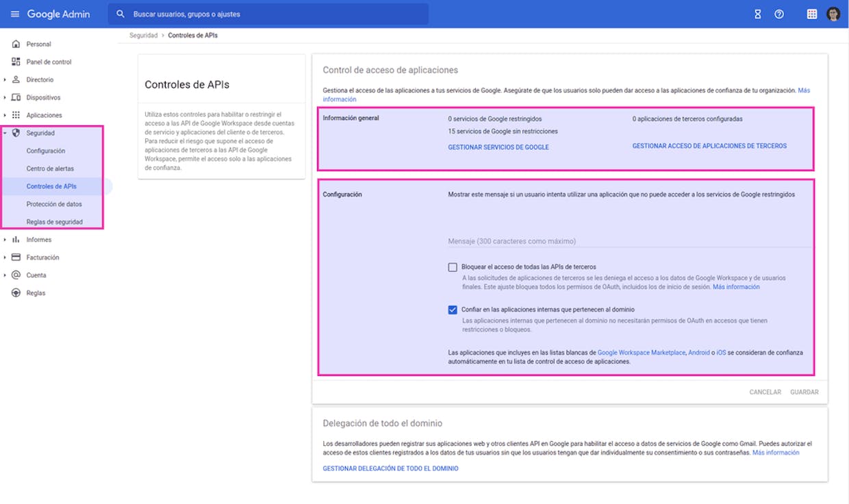Click Más información in Delegación section
This screenshot has height=504, width=849.
coord(776,453)
